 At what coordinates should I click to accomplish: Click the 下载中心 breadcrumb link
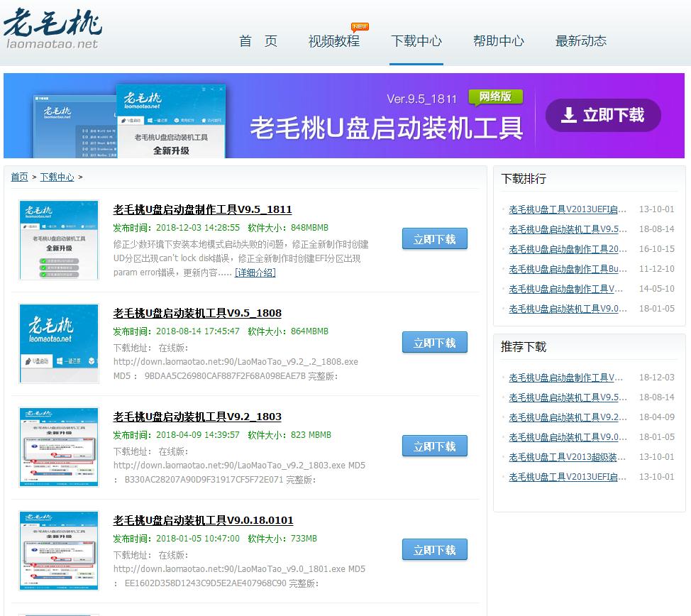(x=56, y=177)
